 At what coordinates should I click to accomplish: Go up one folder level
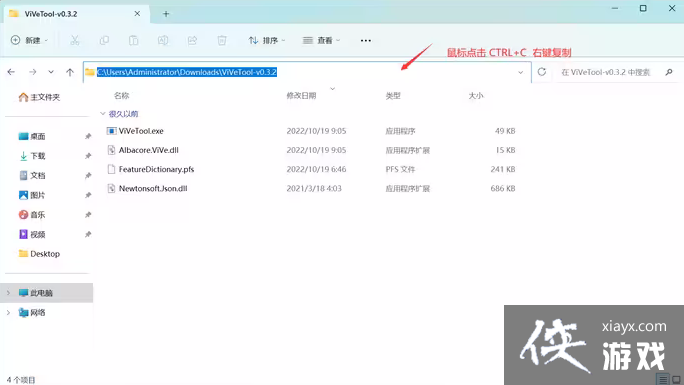pos(70,72)
